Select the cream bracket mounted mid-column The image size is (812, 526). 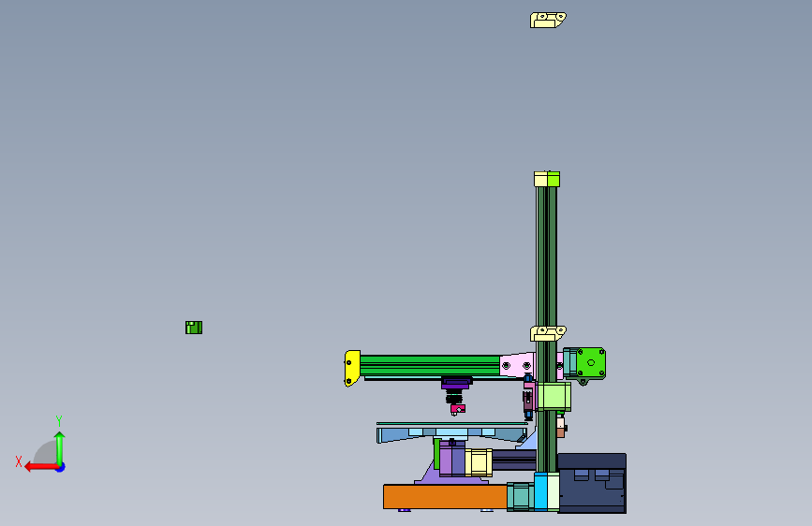tap(548, 333)
